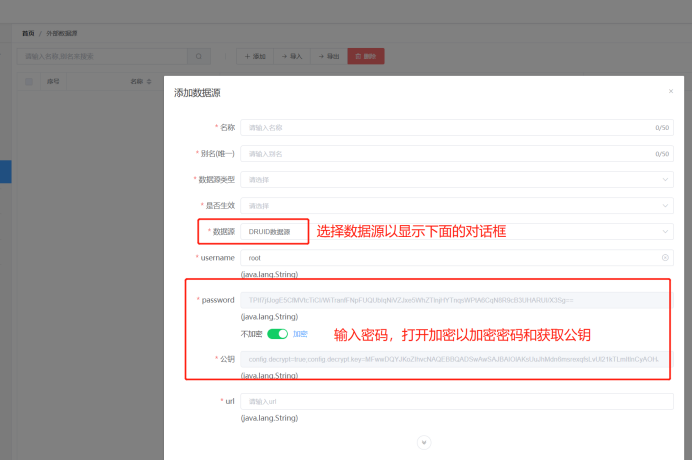Click the circular expand-more arrow below url
Screen dimensions: 693x460
click(423, 441)
